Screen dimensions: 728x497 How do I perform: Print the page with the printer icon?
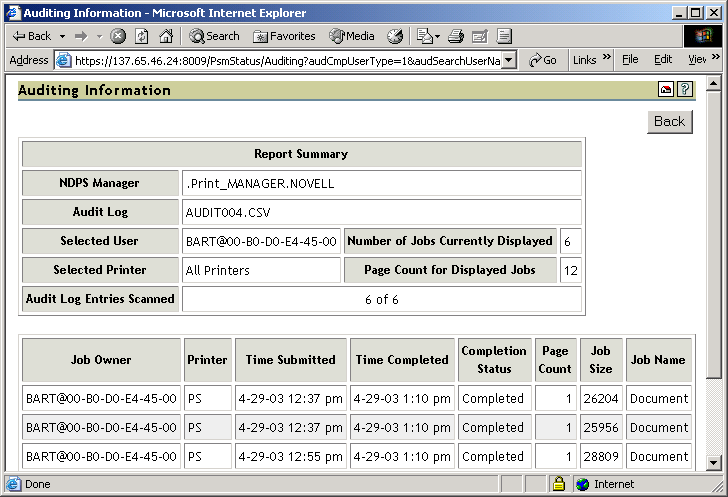[455, 36]
